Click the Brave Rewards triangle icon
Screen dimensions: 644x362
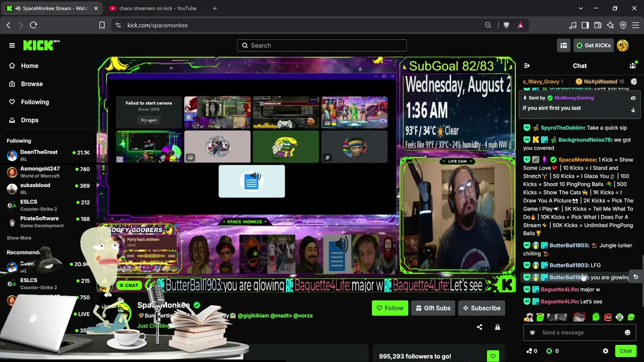520,25
